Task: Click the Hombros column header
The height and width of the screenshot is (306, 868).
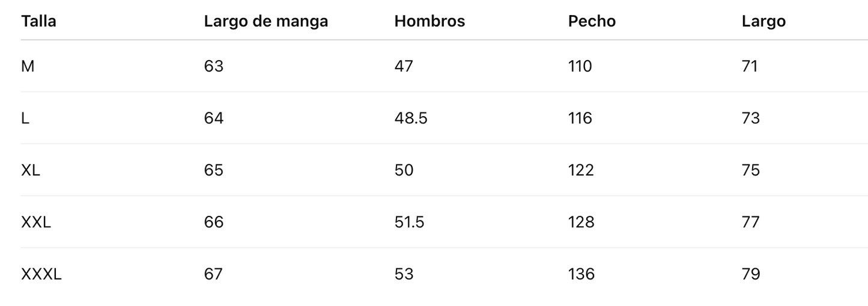Action: pyautogui.click(x=429, y=21)
